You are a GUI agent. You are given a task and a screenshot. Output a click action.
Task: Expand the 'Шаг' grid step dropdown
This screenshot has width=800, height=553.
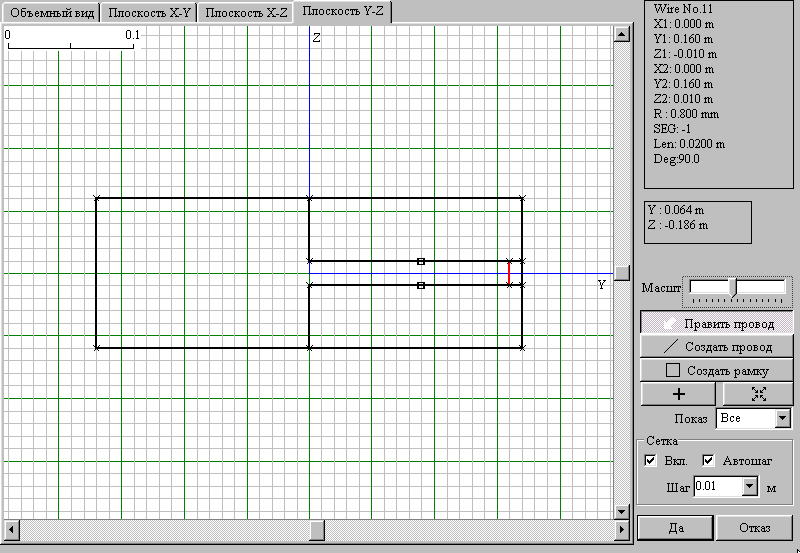click(x=750, y=487)
